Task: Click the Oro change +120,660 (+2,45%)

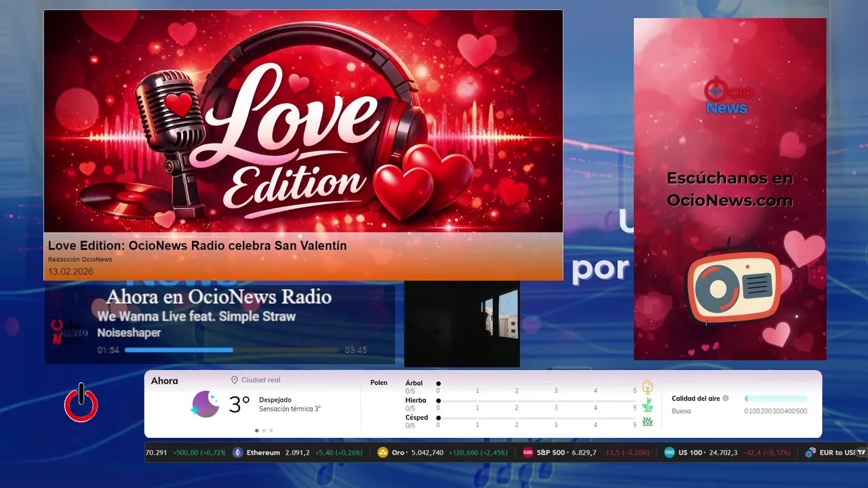Action: 478,453
